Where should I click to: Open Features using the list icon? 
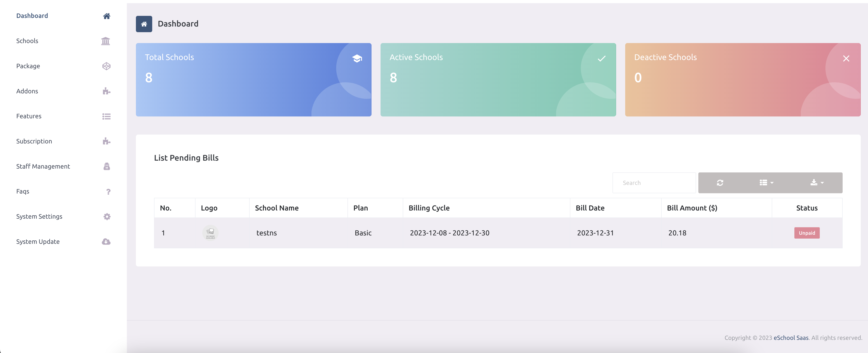tap(106, 116)
